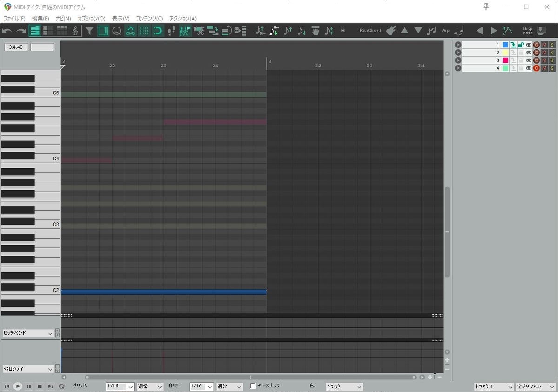Viewport: 558px width, 392px height.
Task: Open ReaChord from toolbar
Action: click(x=370, y=31)
